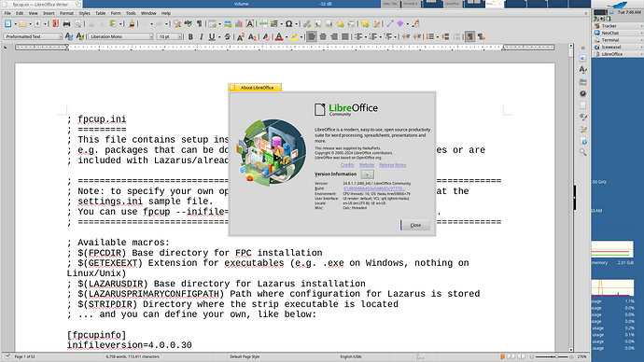The width and height of the screenshot is (644, 362).
Task: Toggle Italic formatting
Action: [202, 36]
